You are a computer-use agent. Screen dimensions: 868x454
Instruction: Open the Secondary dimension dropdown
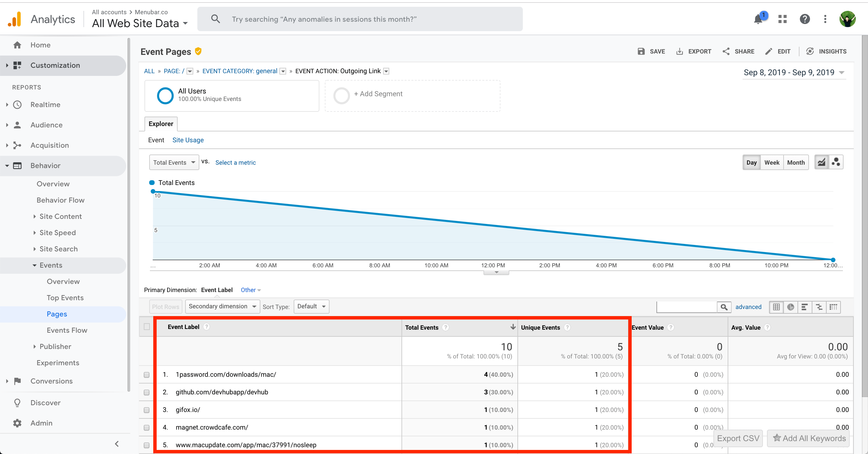[x=222, y=306]
